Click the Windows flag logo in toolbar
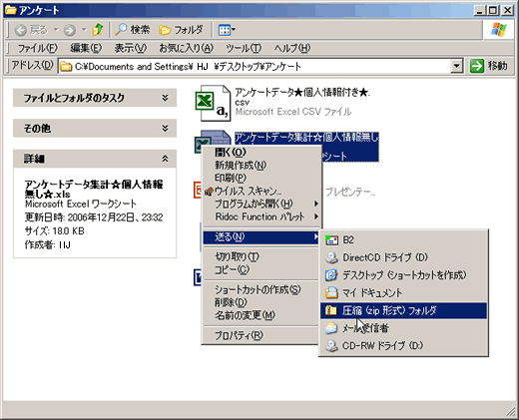This screenshot has height=420, width=519. (x=498, y=30)
